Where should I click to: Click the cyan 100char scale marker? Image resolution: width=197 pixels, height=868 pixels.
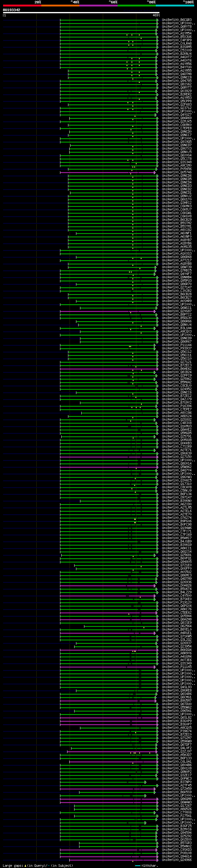(137, 866)
